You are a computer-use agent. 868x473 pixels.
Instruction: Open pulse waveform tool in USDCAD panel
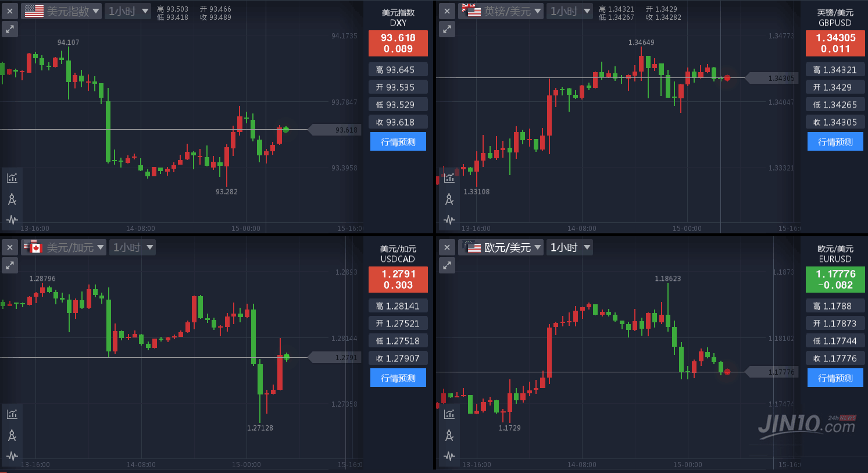pos(12,456)
